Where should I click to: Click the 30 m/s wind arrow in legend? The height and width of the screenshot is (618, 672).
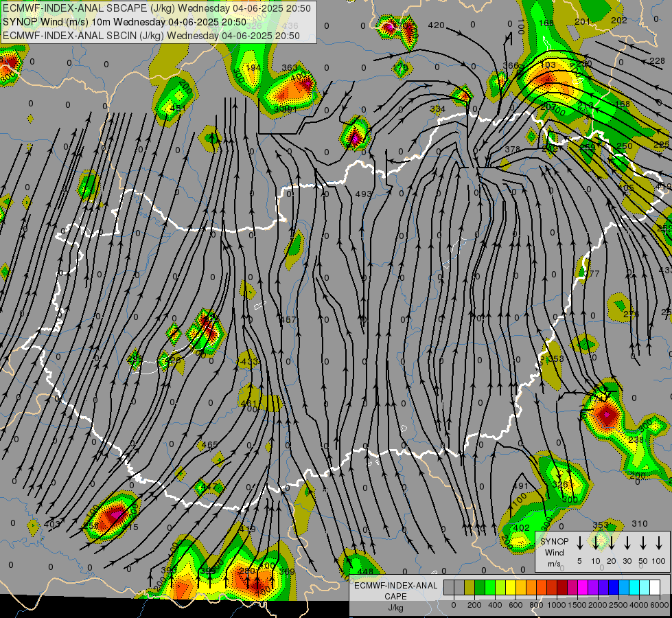tap(627, 543)
